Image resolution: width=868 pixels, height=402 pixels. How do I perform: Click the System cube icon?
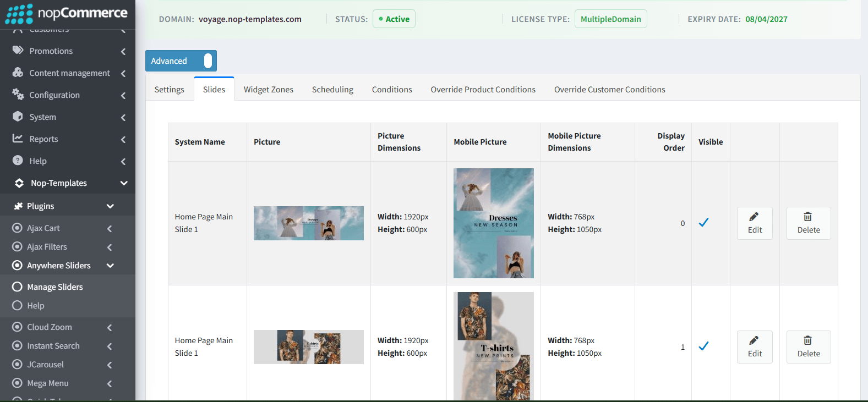18,117
